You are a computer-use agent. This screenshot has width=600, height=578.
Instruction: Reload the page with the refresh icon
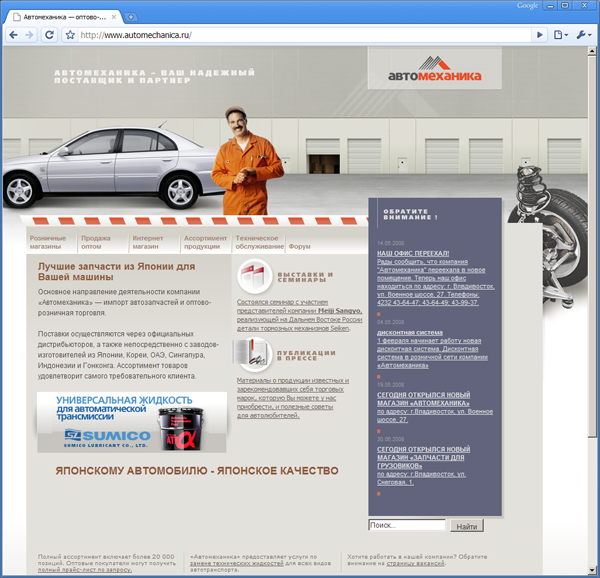[49, 35]
